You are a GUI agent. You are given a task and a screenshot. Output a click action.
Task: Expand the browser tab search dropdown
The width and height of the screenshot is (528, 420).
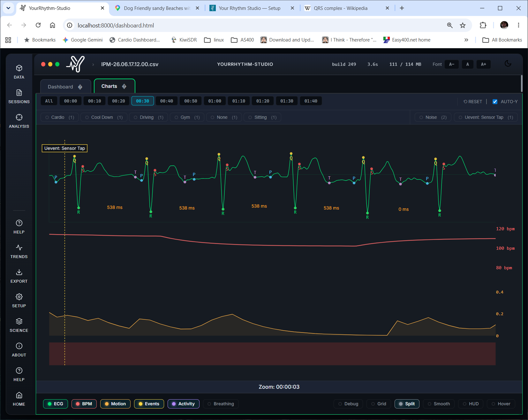(x=8, y=8)
